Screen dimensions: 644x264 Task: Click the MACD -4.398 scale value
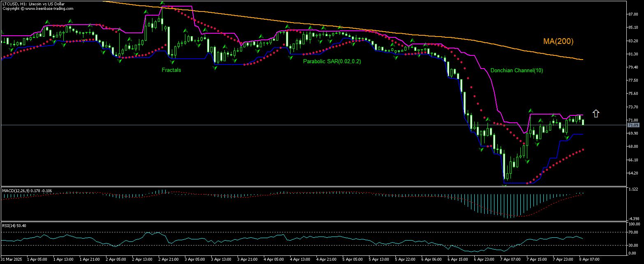coord(633,218)
